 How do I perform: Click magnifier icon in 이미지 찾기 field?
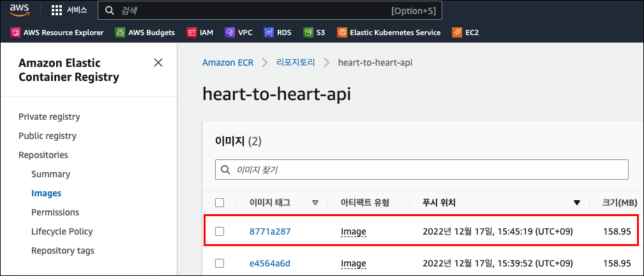[x=225, y=170]
